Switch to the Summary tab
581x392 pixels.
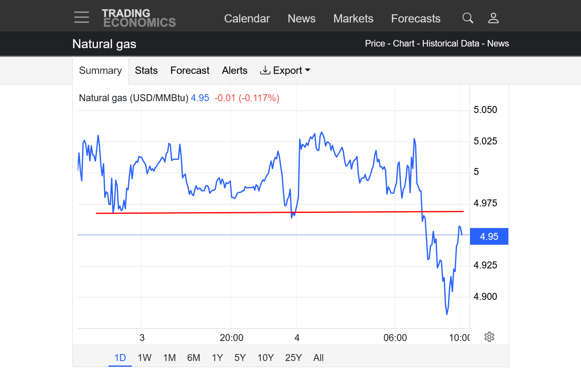pos(100,71)
